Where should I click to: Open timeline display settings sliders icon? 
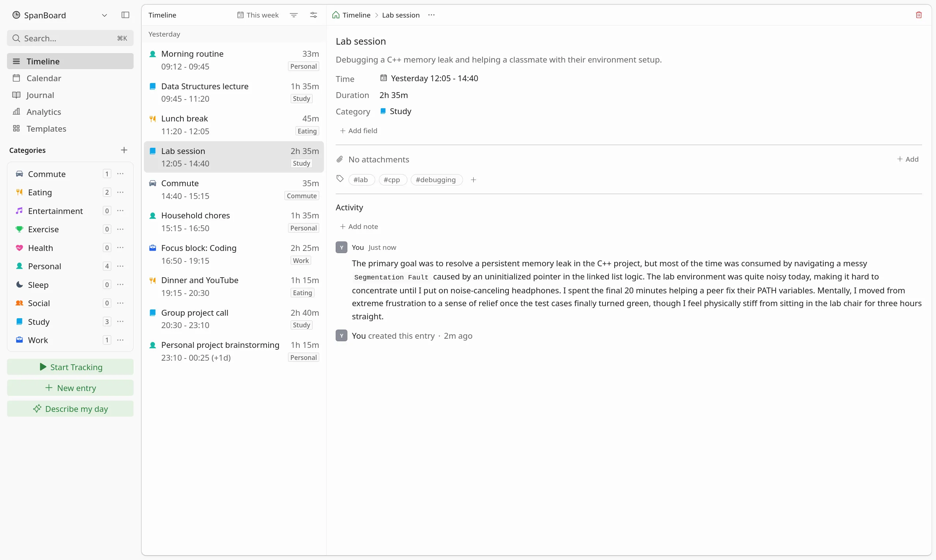click(x=313, y=15)
